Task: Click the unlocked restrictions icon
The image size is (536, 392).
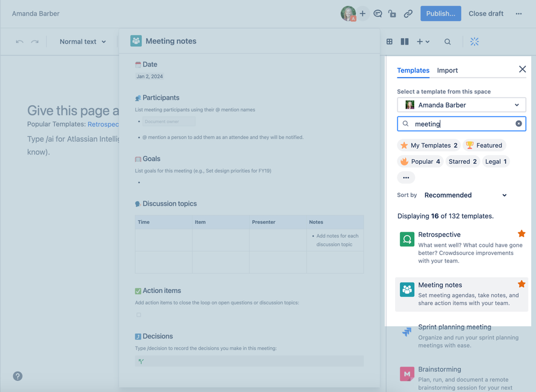Action: point(392,13)
